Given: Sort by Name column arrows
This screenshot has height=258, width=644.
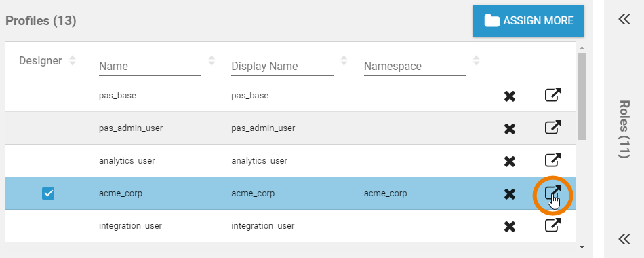Looking at the screenshot, I should (x=212, y=61).
